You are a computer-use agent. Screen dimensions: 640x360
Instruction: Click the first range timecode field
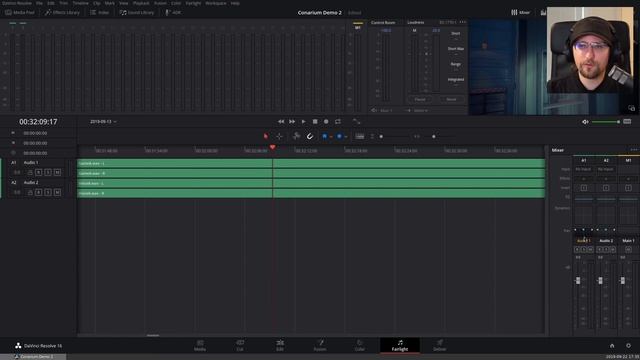(x=35, y=133)
